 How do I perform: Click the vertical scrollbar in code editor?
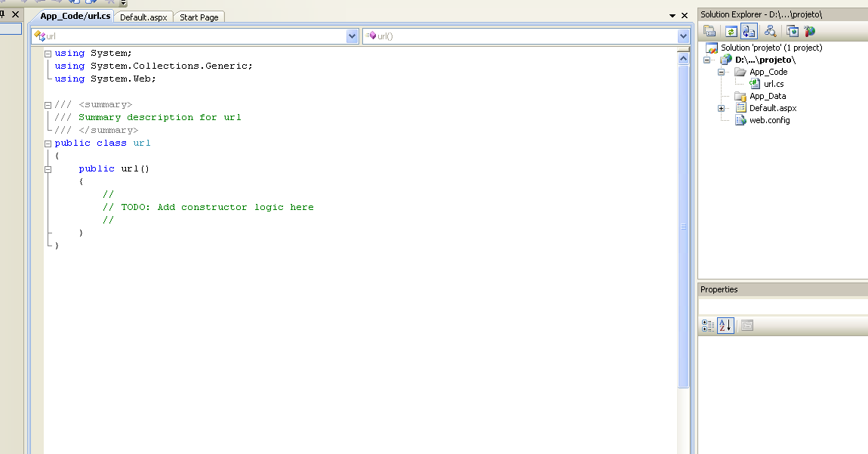click(x=683, y=227)
